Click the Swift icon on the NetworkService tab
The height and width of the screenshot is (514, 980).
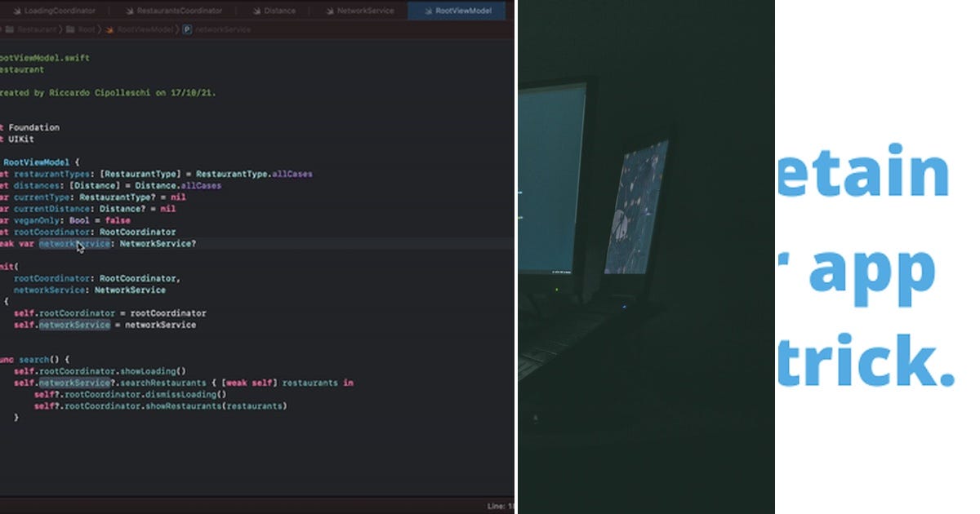click(329, 11)
